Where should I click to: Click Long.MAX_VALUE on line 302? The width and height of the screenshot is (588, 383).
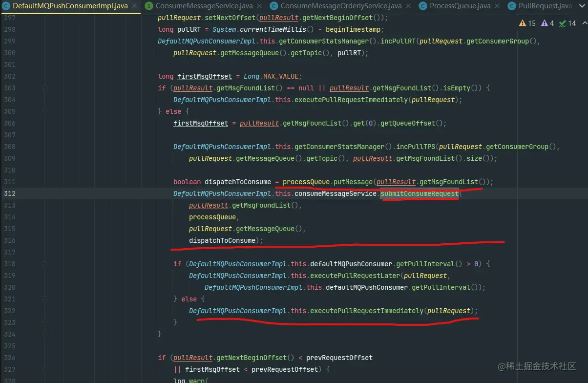click(273, 76)
